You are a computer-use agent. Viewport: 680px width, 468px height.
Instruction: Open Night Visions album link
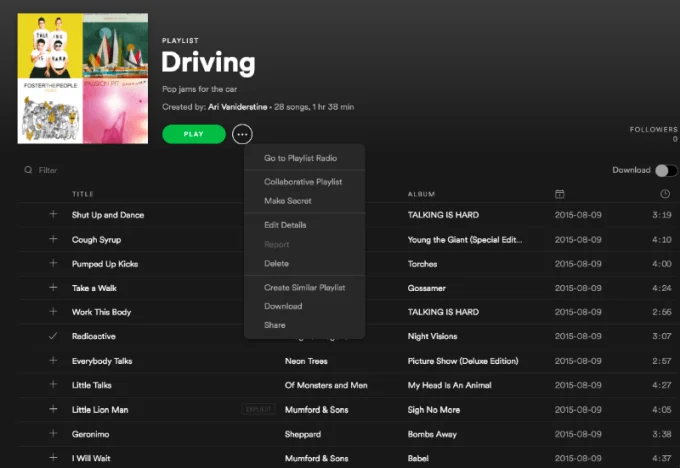432,336
